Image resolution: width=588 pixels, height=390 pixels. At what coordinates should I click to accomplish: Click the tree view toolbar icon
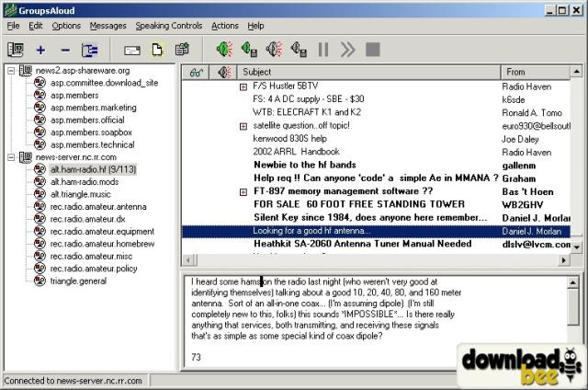coord(90,50)
